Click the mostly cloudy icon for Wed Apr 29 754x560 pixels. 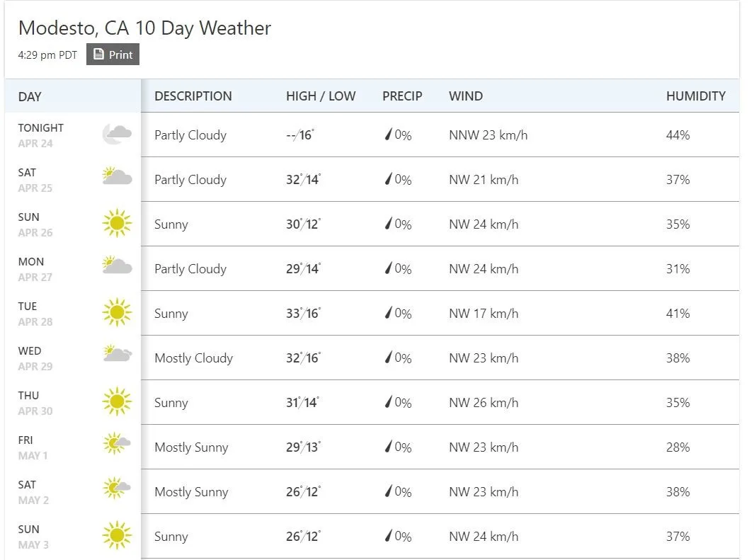pos(118,354)
